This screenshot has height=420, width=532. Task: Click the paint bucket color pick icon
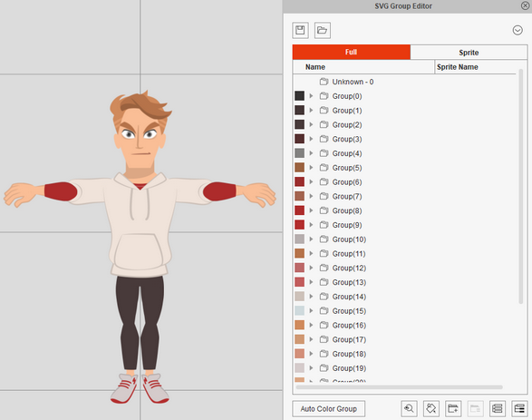coord(431,408)
